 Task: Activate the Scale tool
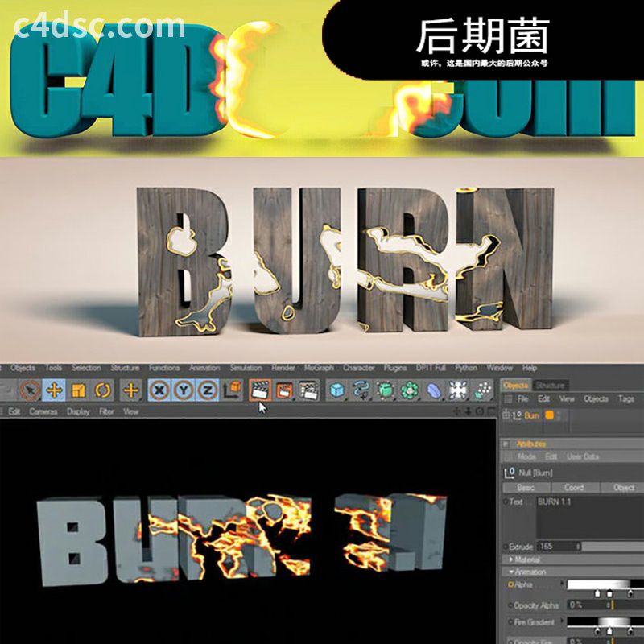tap(78, 390)
